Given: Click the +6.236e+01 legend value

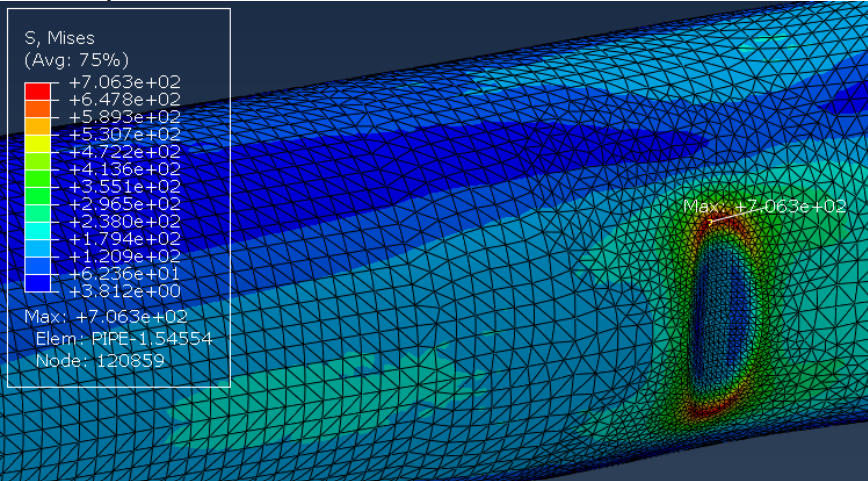Looking at the screenshot, I should click(125, 273).
